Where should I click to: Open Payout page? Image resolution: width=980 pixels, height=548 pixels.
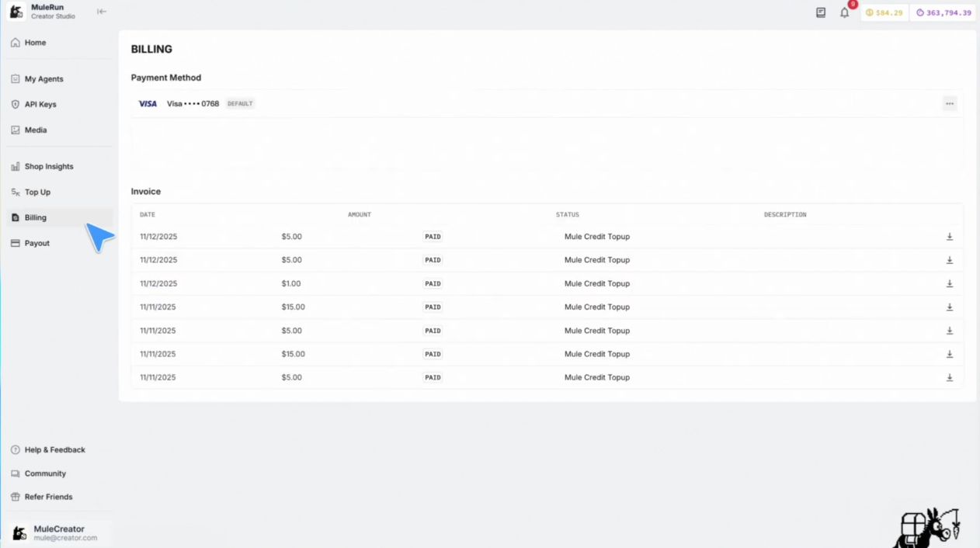[59, 243]
